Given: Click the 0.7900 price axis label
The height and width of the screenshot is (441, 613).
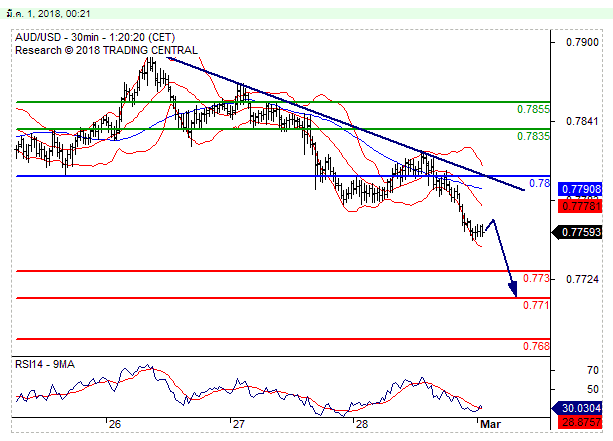Looking at the screenshot, I should pyautogui.click(x=582, y=42).
